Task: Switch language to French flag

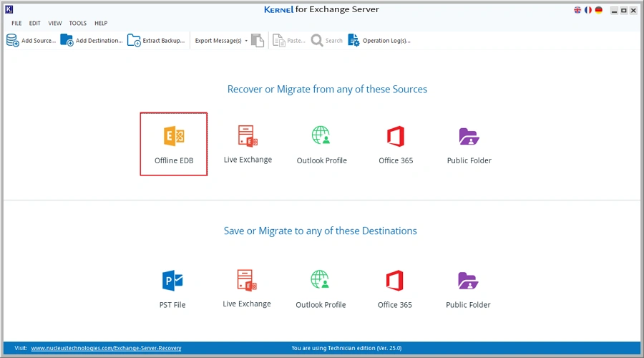Action: (588, 10)
